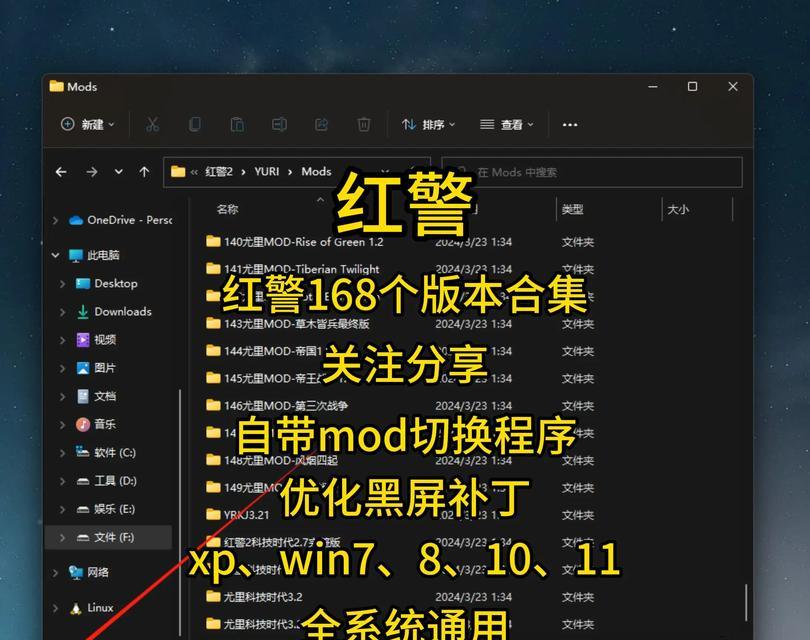Click the folder icon of 140尤里MOD-Rise of Green 1.2
The width and height of the screenshot is (810, 640).
pyautogui.click(x=213, y=241)
